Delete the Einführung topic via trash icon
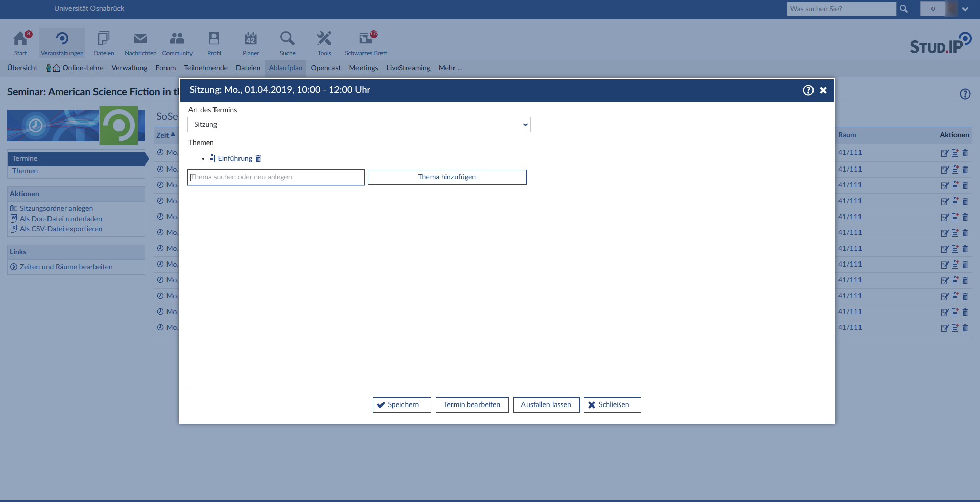The height and width of the screenshot is (502, 980). click(x=258, y=159)
